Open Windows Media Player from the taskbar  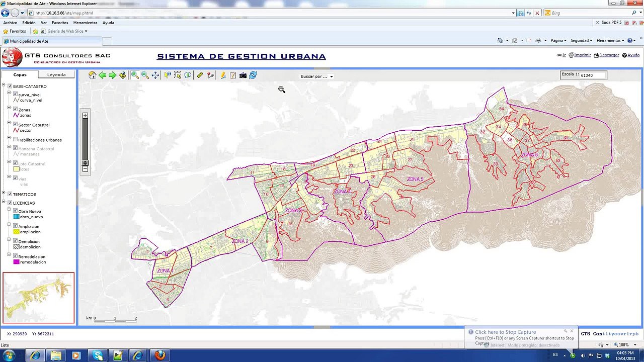tap(76, 355)
